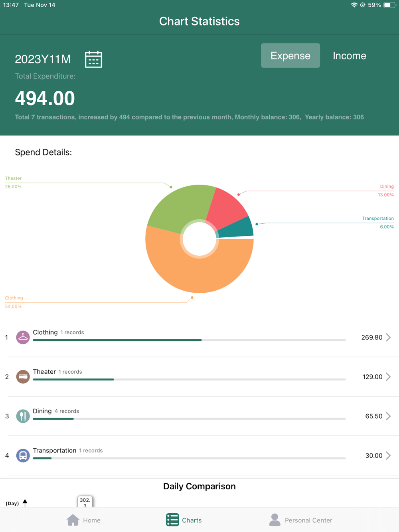Tap the orientation lock status icon
Viewport: 399px width, 532px height.
pyautogui.click(x=363, y=5)
